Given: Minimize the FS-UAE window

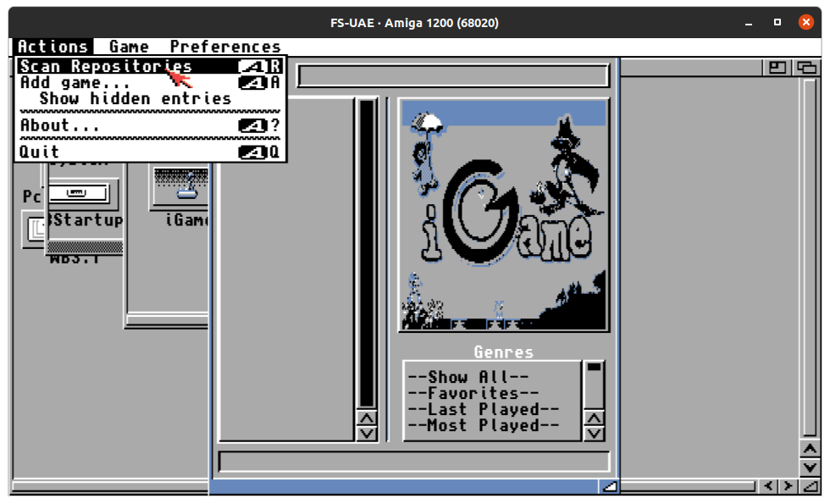Looking at the screenshot, I should tap(749, 23).
